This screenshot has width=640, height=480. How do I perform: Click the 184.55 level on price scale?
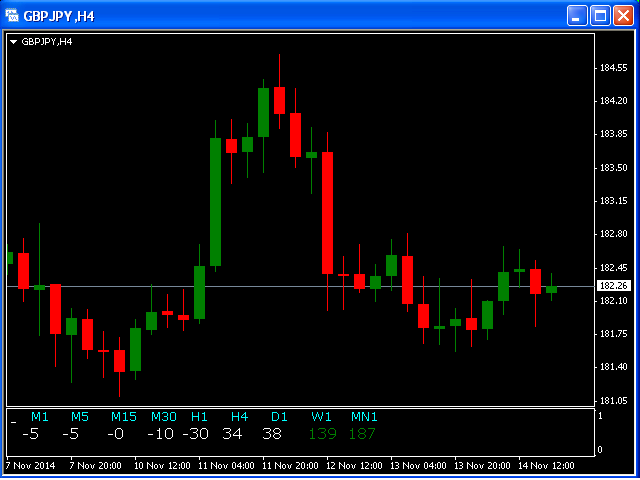tap(613, 68)
